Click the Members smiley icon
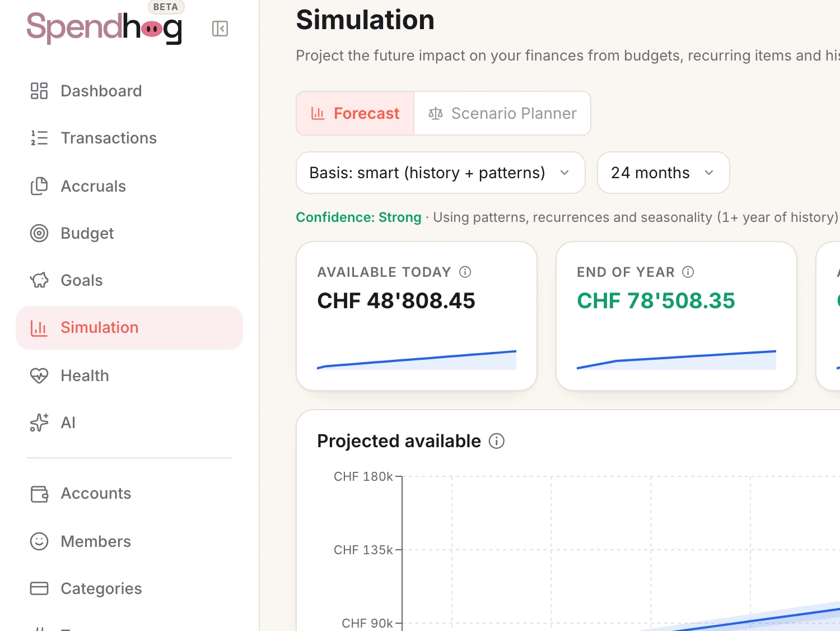 pos(39,541)
